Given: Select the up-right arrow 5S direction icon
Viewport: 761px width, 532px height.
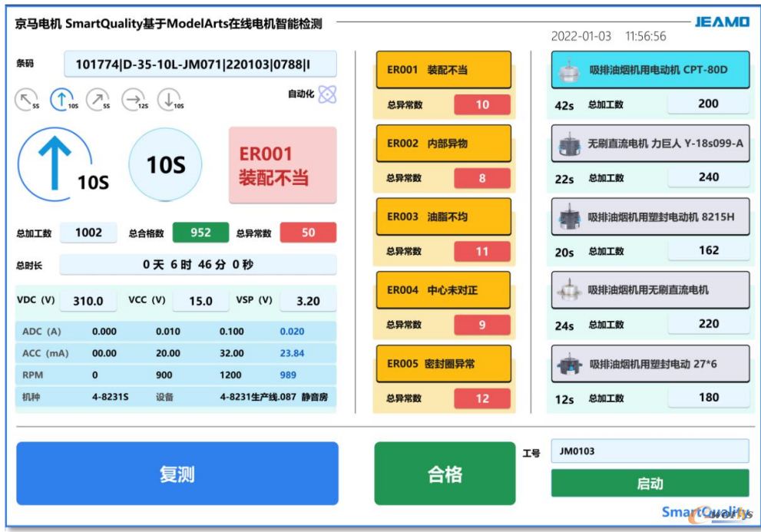Looking at the screenshot, I should click(98, 100).
